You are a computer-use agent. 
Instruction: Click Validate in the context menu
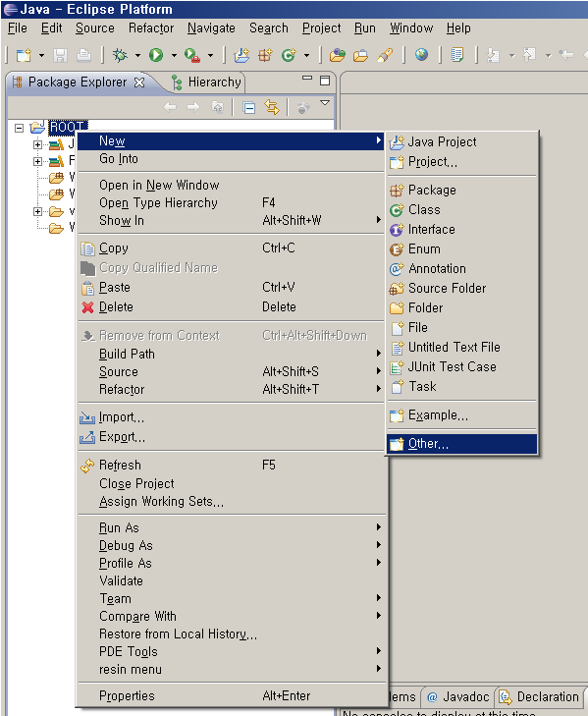point(231,580)
